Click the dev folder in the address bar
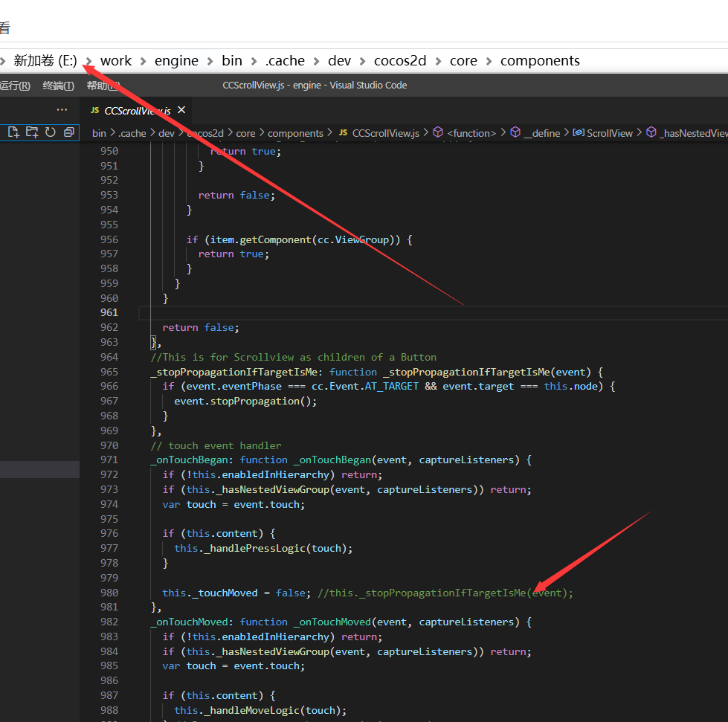728x722 pixels. [339, 61]
